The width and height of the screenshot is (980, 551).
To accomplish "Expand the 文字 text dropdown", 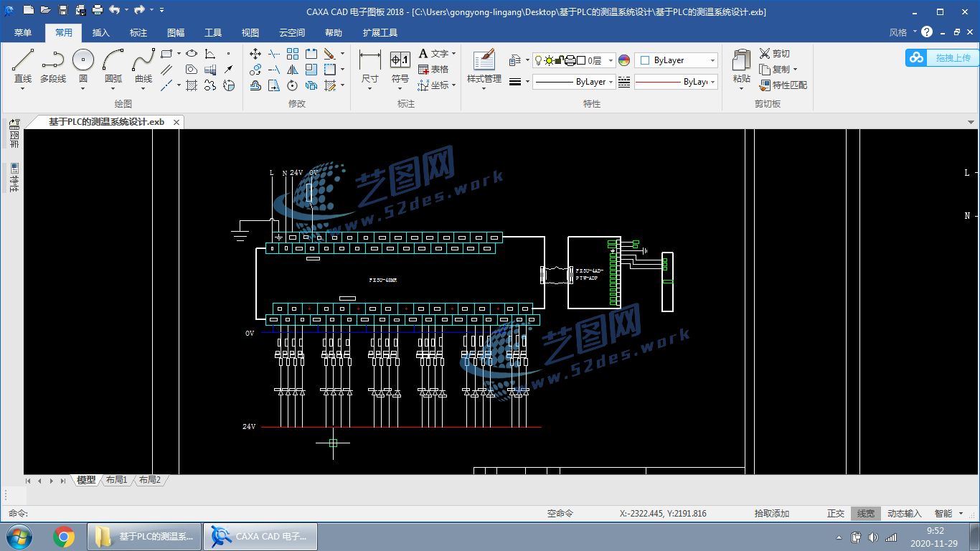I will (x=453, y=54).
